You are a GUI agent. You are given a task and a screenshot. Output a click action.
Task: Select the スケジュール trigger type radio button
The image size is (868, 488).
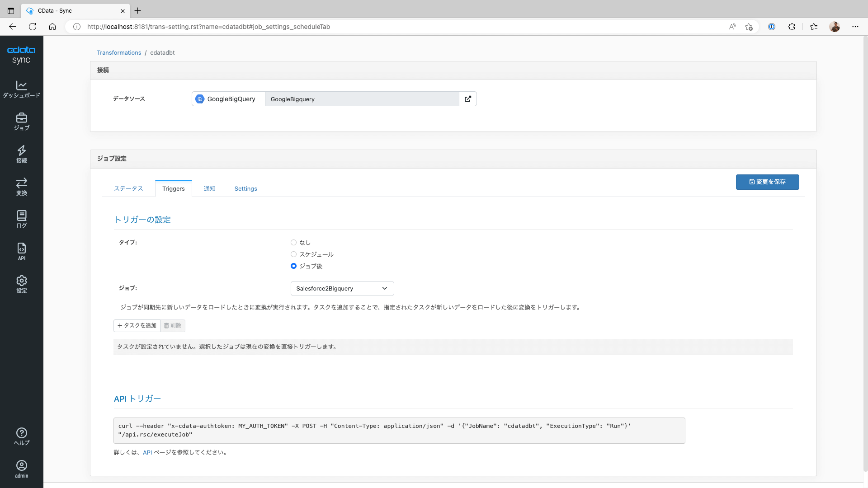pyautogui.click(x=293, y=254)
